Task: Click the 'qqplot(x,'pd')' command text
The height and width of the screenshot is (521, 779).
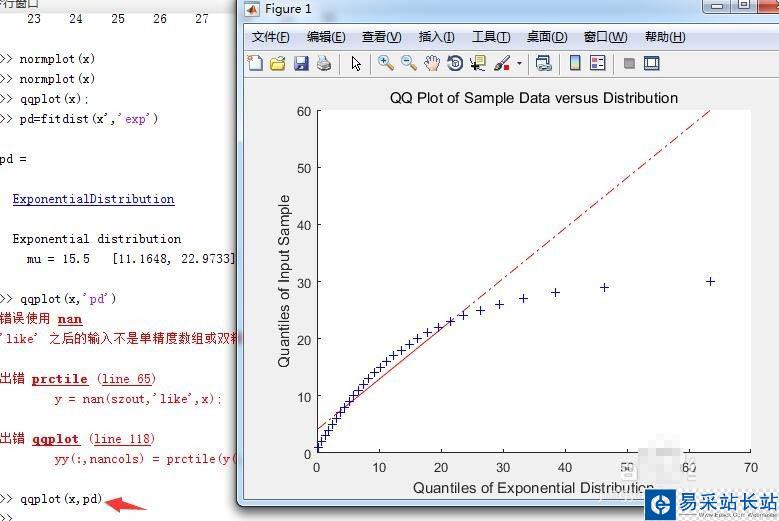Action: pos(68,299)
